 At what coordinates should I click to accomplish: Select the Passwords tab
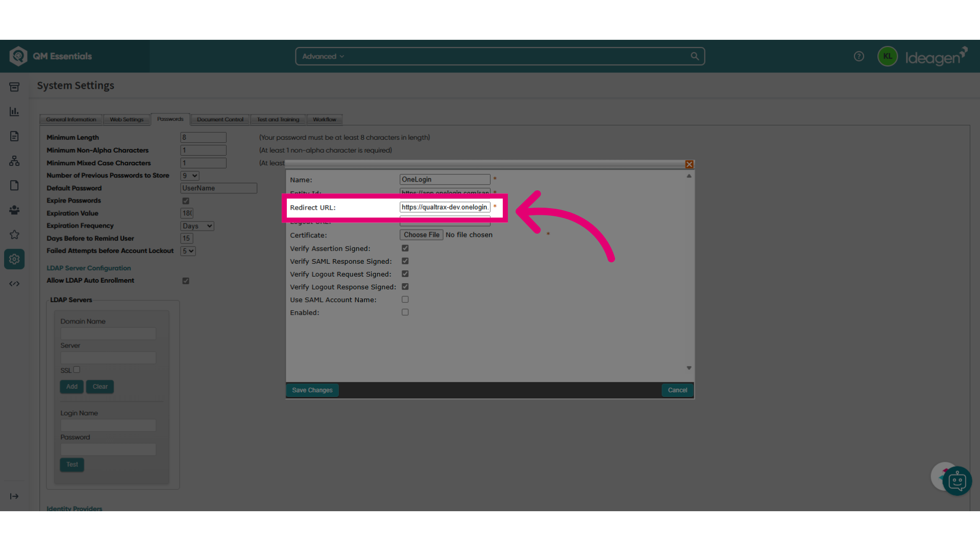point(170,119)
